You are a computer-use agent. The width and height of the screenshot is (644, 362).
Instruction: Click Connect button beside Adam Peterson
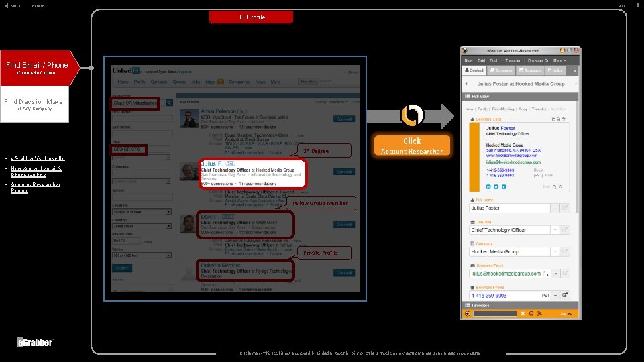click(x=343, y=119)
